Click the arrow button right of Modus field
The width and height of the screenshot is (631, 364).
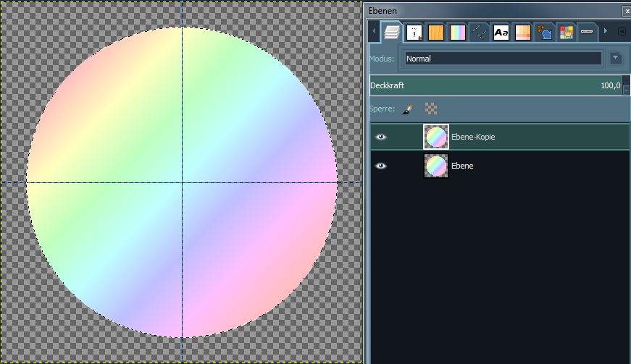coord(616,59)
